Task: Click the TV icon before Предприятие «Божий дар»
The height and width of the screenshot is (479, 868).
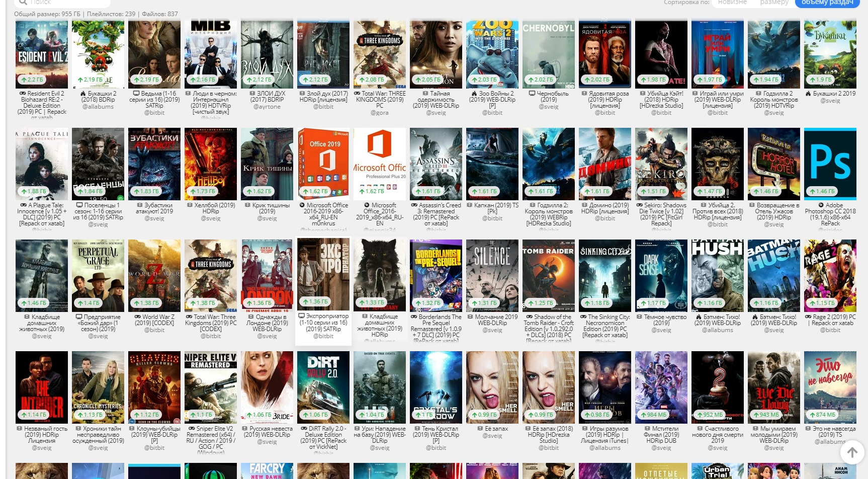Action: coord(79,317)
